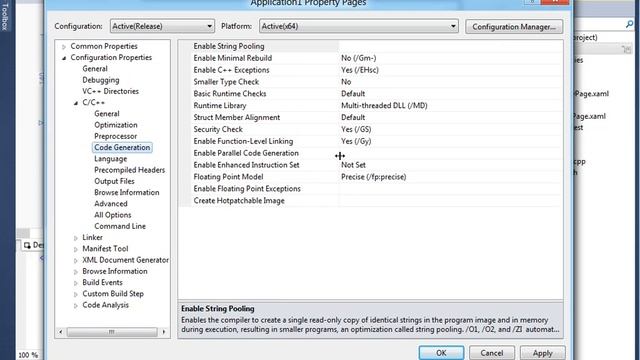The width and height of the screenshot is (640, 360).
Task: Select the Runtime Library property
Action: (x=220, y=105)
